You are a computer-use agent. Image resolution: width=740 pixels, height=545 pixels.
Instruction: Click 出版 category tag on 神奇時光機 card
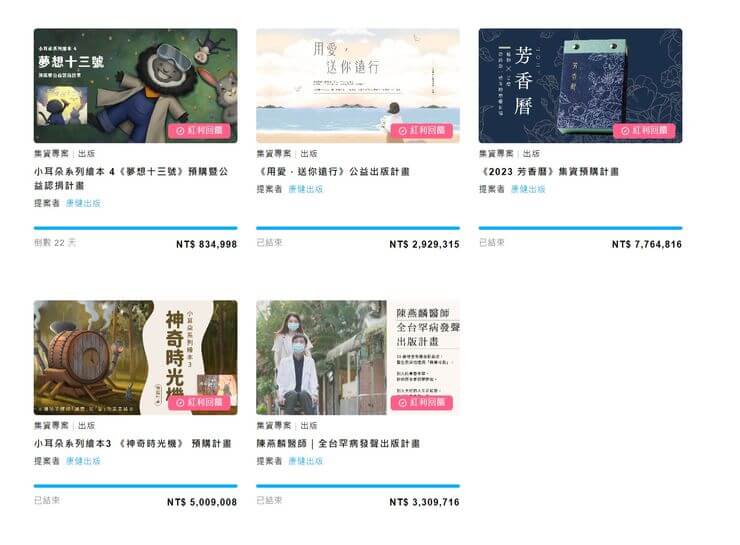point(86,426)
